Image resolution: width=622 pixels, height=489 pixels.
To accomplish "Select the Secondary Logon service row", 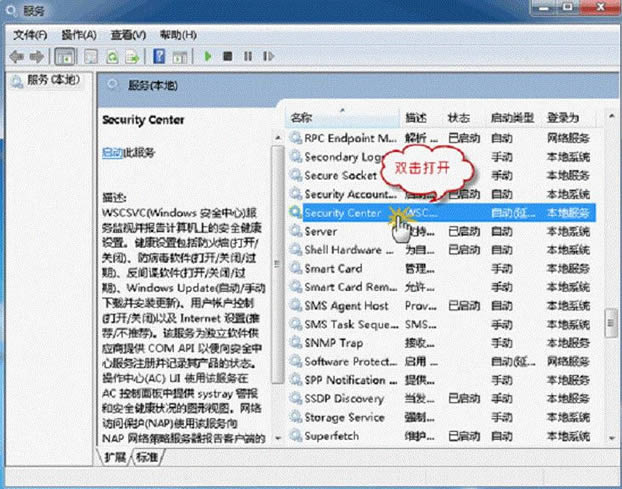I will [441, 157].
